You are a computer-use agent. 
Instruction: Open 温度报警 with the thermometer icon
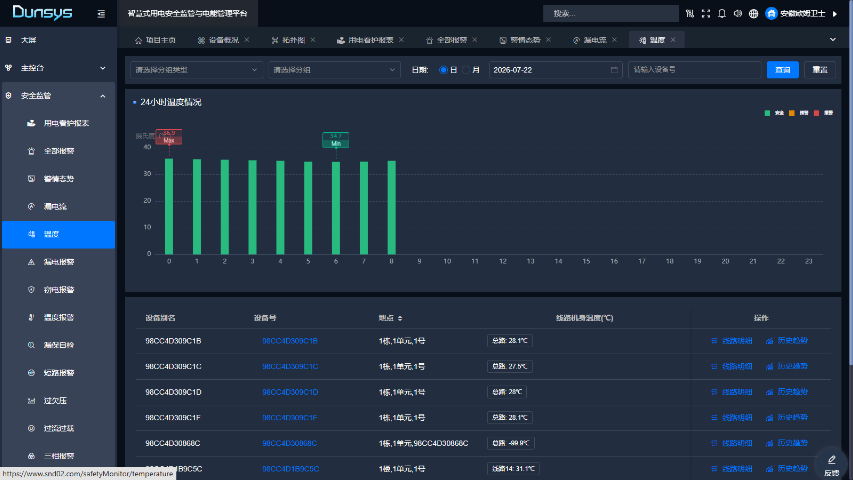tap(58, 318)
